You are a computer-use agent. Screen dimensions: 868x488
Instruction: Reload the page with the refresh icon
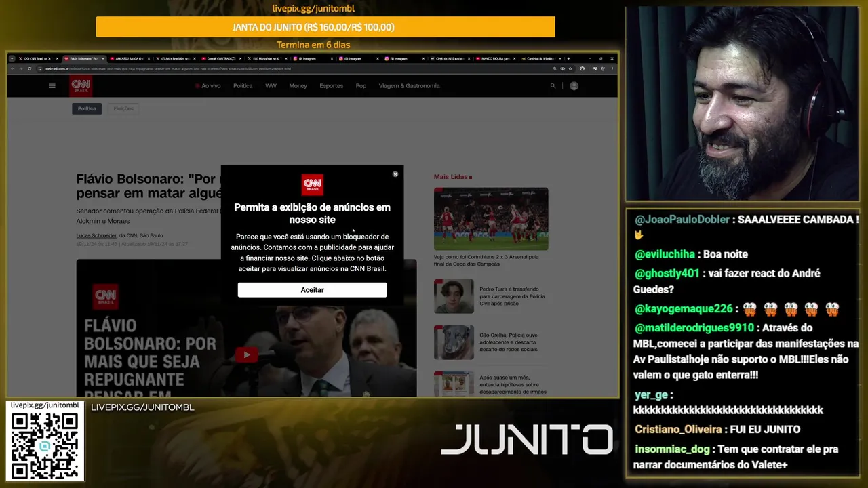[x=29, y=68]
